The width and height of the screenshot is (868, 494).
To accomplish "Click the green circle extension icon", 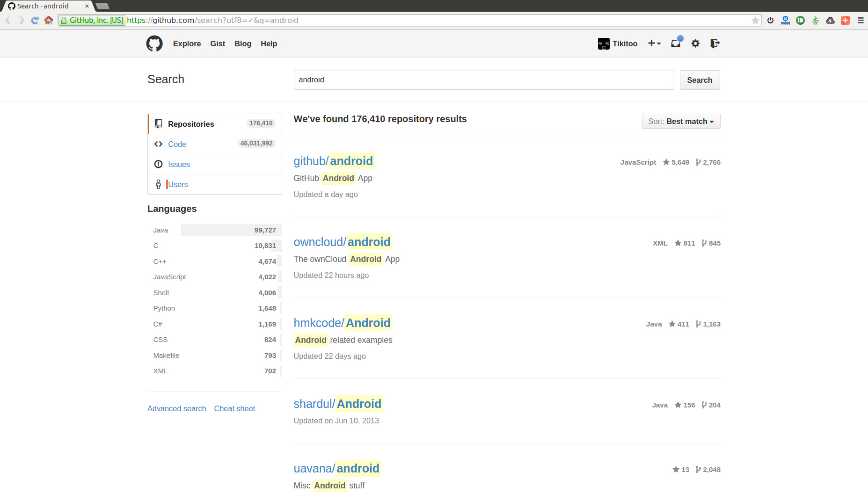I will 800,20.
